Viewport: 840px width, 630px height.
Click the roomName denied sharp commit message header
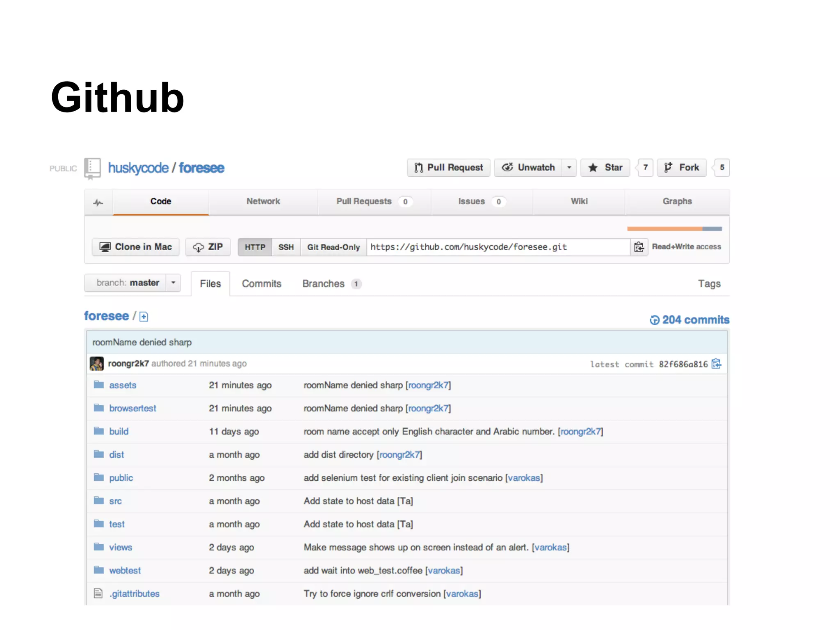tap(142, 342)
